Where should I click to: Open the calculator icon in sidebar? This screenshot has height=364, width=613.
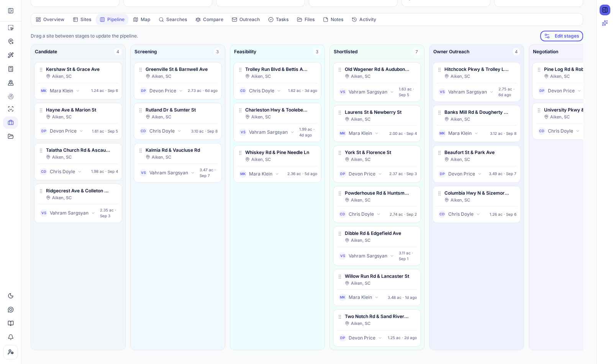click(x=11, y=69)
